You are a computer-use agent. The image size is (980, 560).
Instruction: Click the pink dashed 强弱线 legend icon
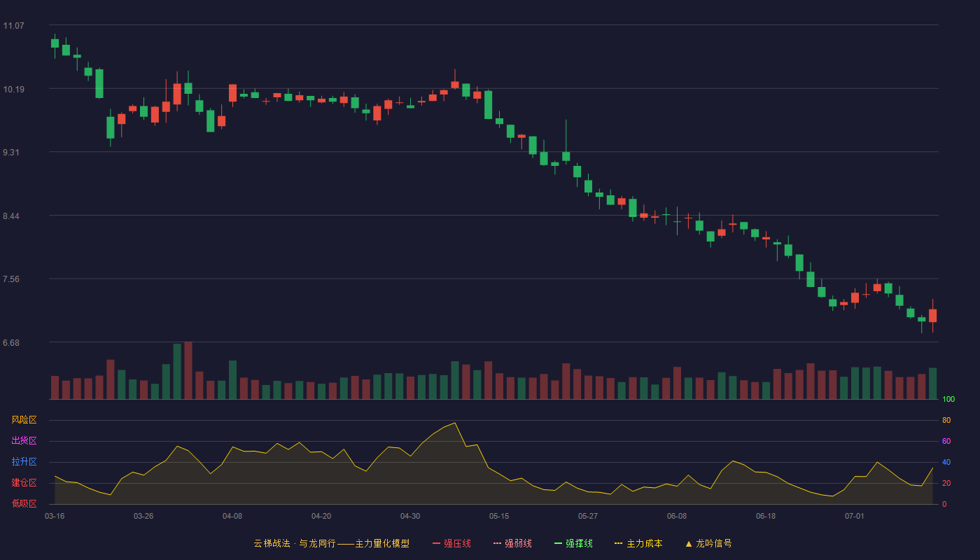498,543
